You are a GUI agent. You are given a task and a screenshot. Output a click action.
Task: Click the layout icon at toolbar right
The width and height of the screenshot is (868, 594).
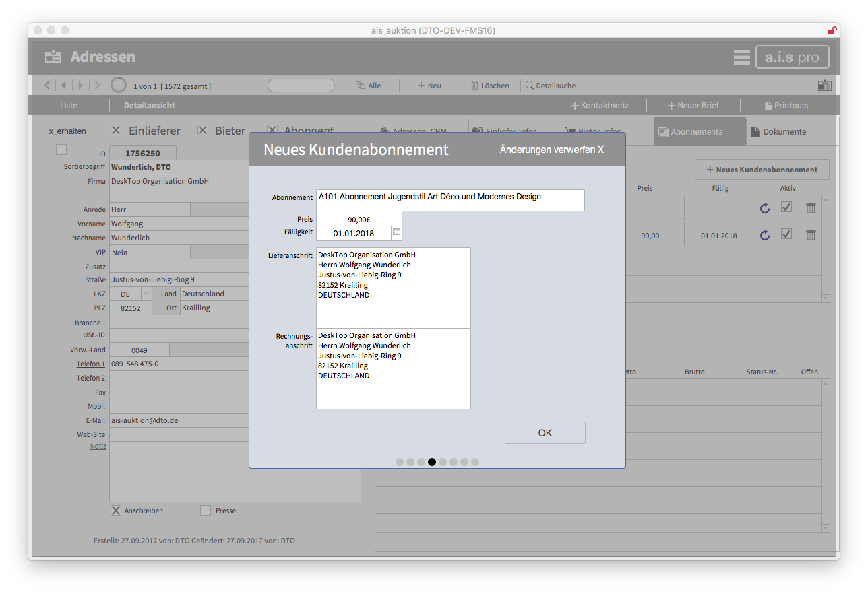824,86
